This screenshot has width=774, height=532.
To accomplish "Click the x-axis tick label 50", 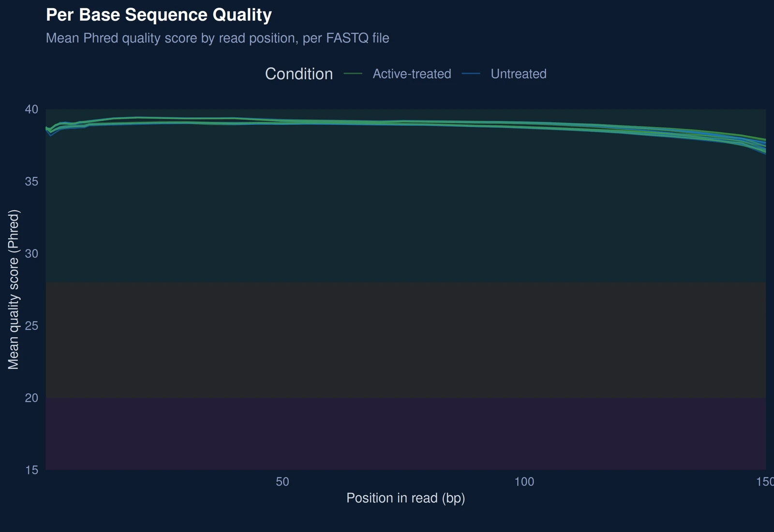I will tap(283, 482).
